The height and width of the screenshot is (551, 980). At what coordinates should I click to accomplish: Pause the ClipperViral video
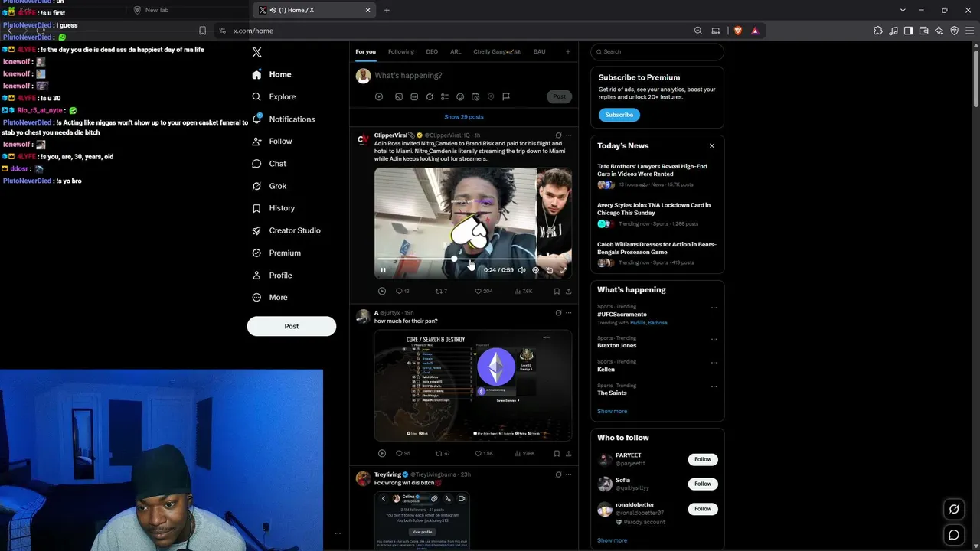pos(383,270)
